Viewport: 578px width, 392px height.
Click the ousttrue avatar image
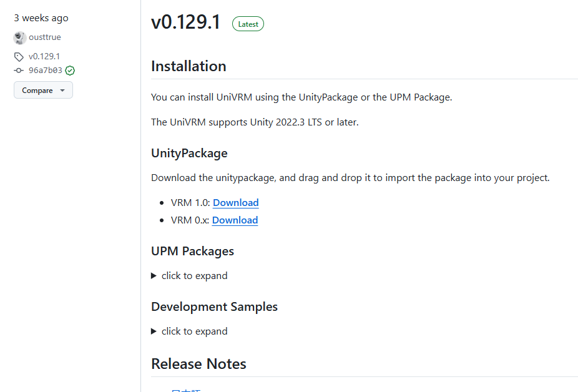pyautogui.click(x=20, y=37)
